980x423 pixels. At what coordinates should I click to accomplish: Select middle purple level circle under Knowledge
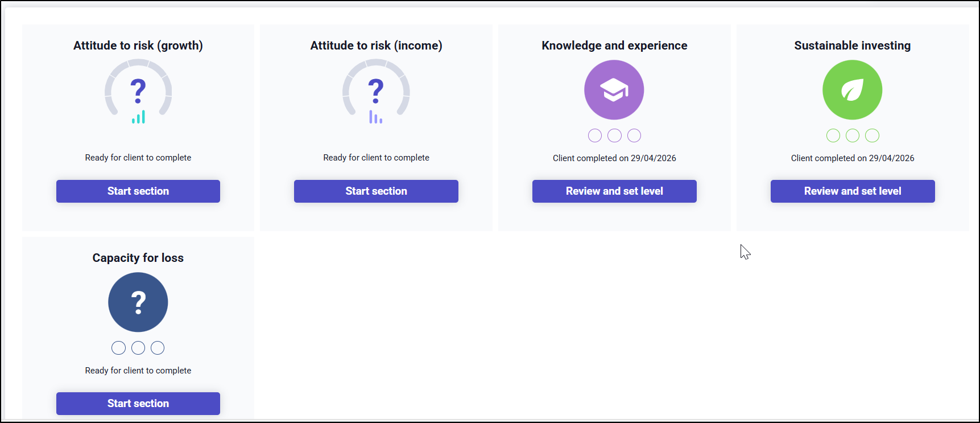614,135
